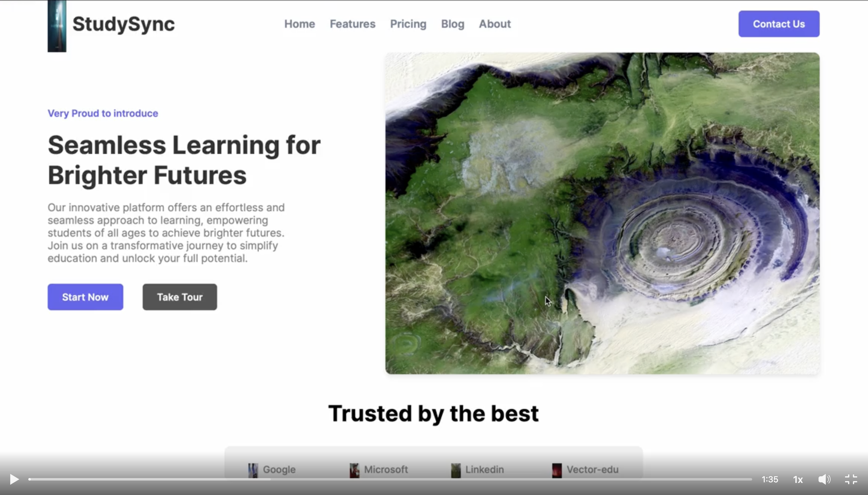Click the Take Tour button
This screenshot has width=868, height=495.
[180, 297]
